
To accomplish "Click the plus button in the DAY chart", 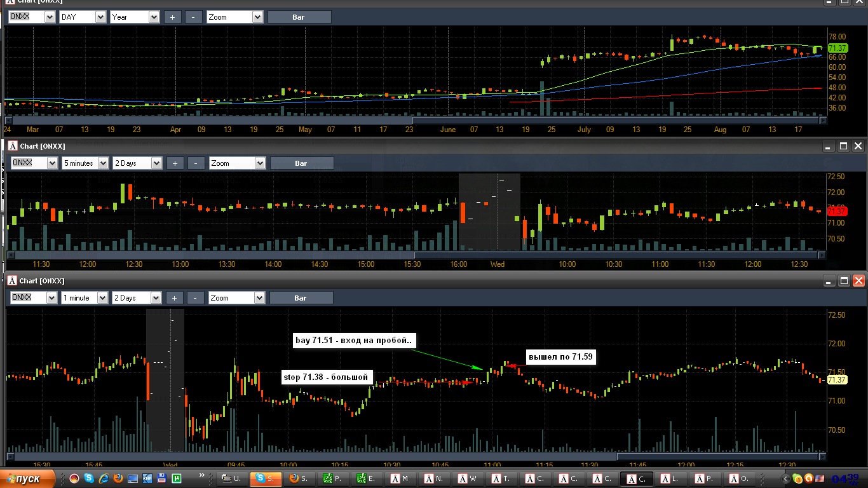I will coord(172,17).
